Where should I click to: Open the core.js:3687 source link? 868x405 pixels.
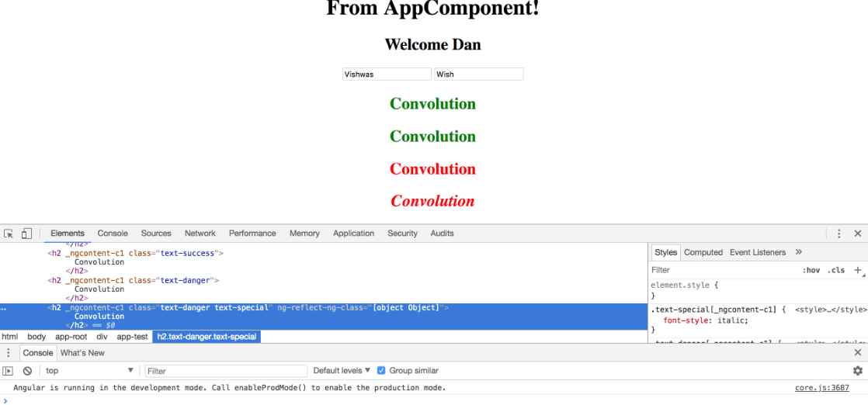[821, 388]
